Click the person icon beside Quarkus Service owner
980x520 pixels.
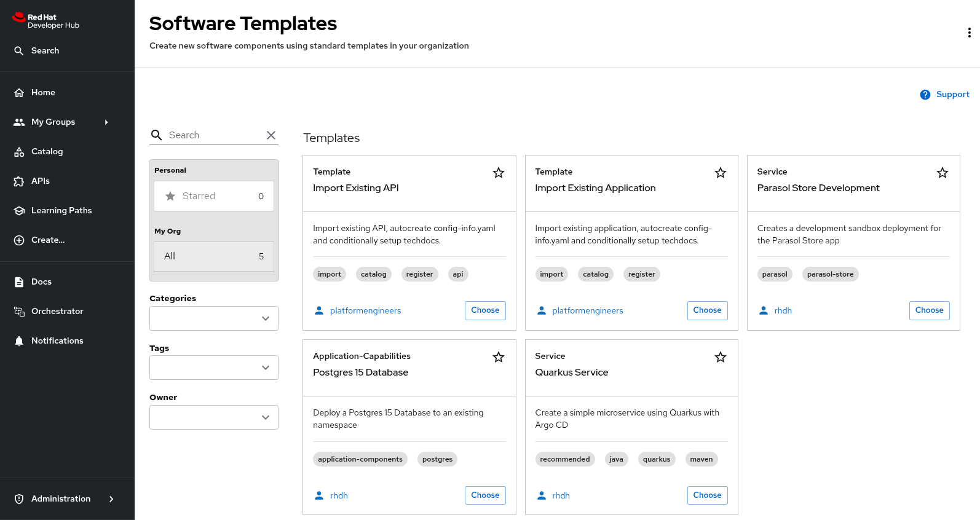click(x=541, y=495)
